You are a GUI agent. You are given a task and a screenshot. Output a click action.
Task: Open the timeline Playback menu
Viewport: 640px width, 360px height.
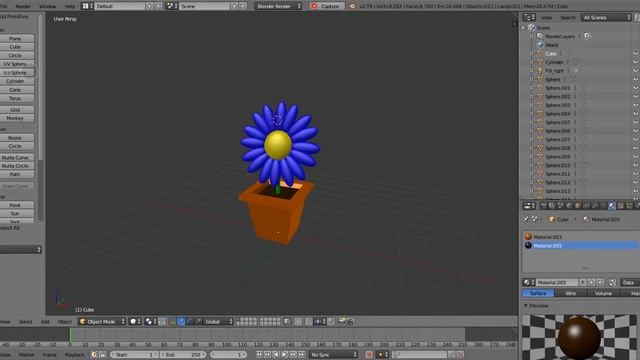click(74, 355)
